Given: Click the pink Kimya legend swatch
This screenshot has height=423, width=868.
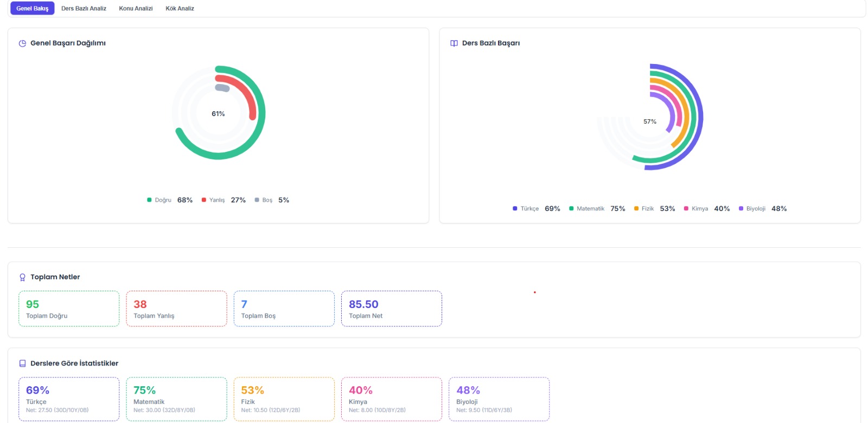Looking at the screenshot, I should point(686,209).
